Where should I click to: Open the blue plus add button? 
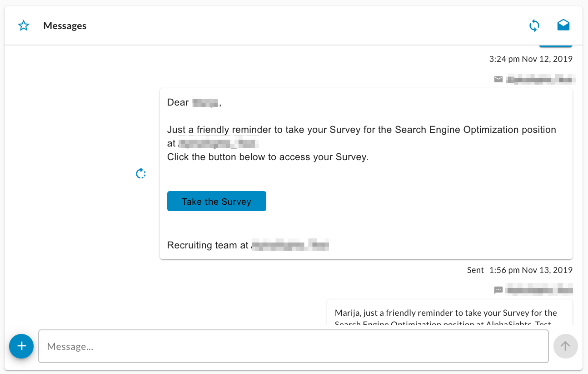tap(21, 346)
